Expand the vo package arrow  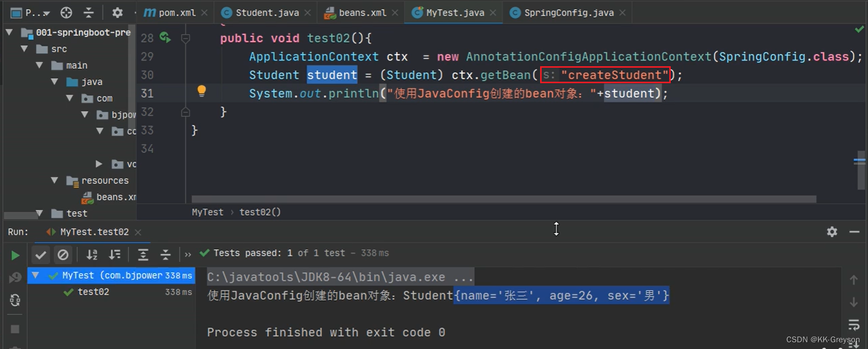(99, 164)
